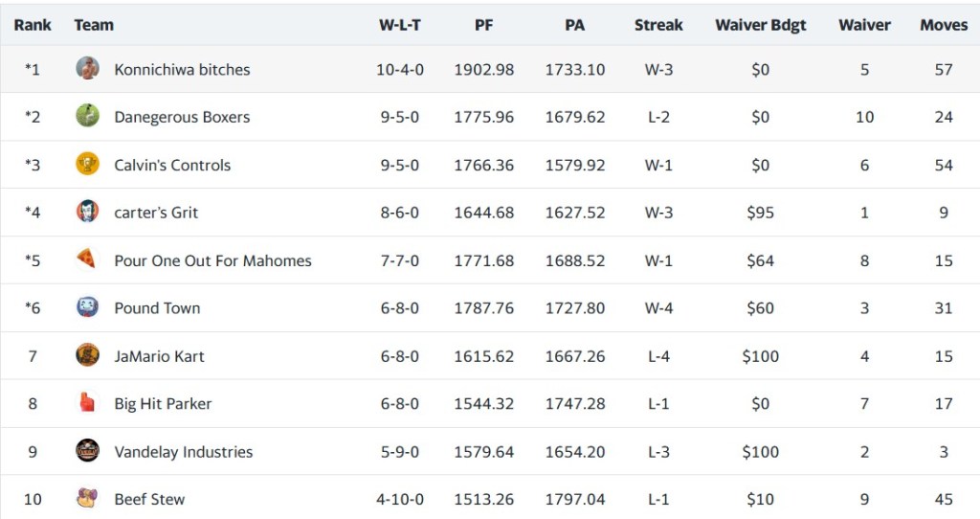Click the Pound Town team avatar icon
The height and width of the screenshot is (519, 980).
click(x=87, y=308)
